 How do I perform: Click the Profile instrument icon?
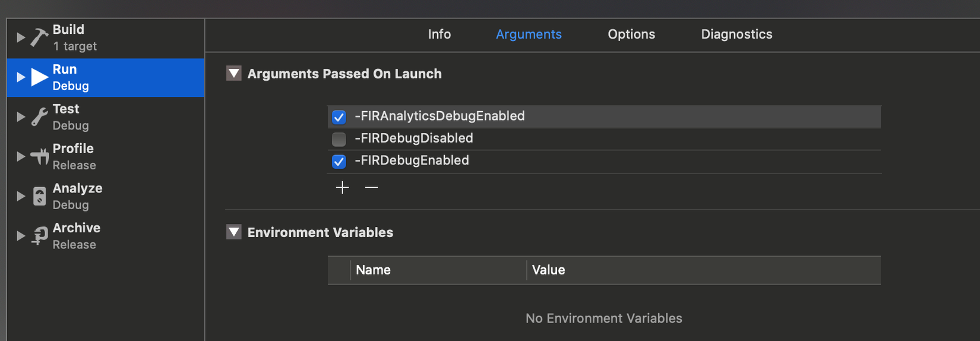pyautogui.click(x=39, y=157)
